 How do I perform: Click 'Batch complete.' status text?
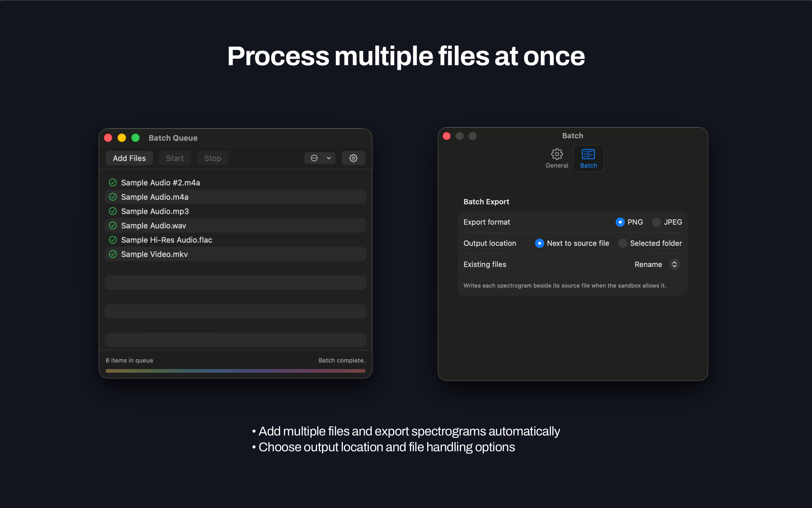click(342, 360)
